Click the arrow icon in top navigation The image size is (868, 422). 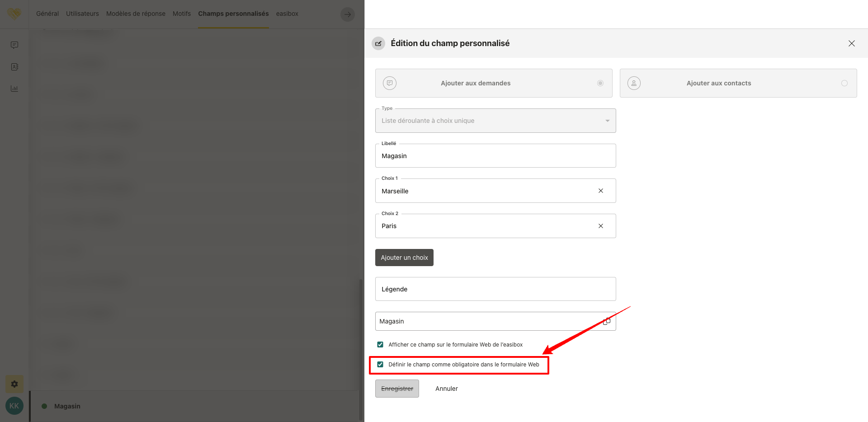[347, 14]
